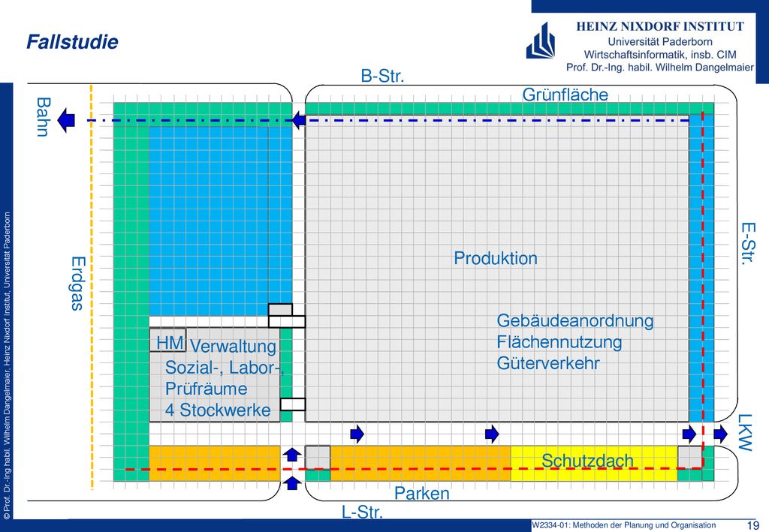This screenshot has width=769, height=532.
Task: Click the page number 19
Action: coord(752,524)
